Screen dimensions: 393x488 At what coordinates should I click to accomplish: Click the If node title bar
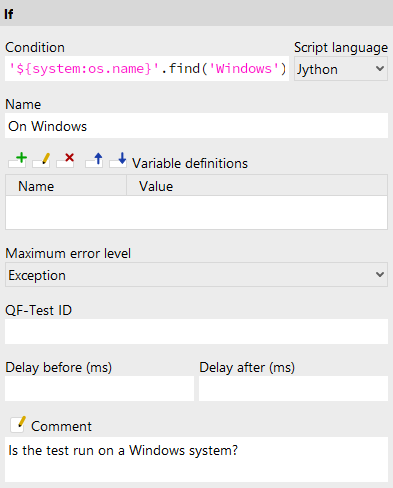[196, 13]
